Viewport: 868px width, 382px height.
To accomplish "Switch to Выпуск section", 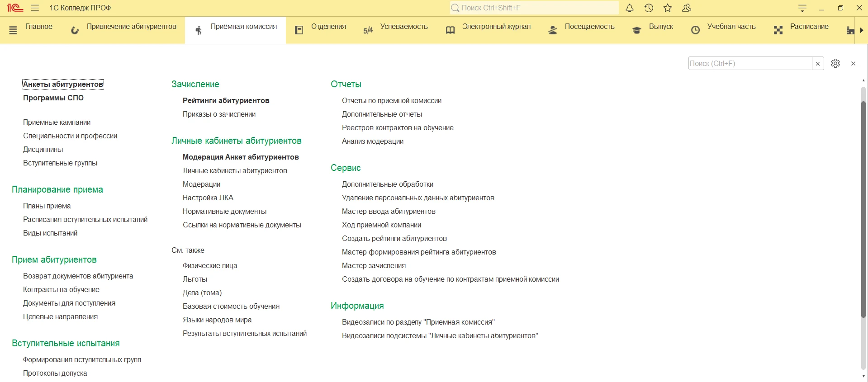I will [x=661, y=27].
